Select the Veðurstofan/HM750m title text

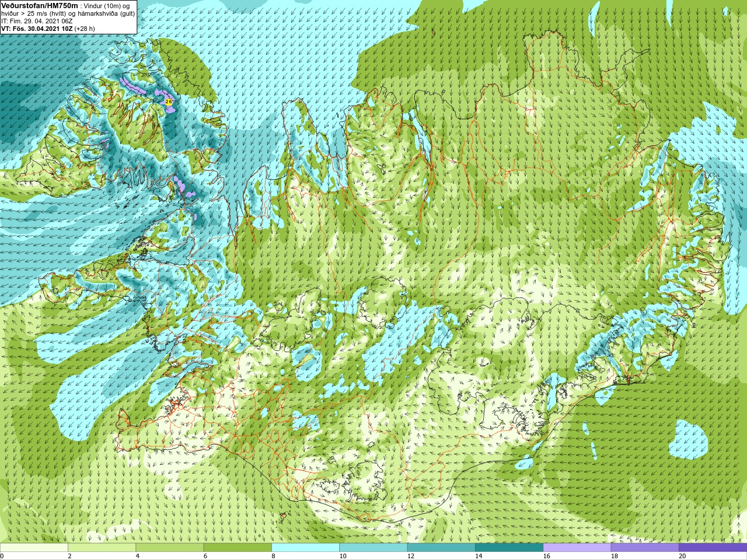pyautogui.click(x=39, y=5)
